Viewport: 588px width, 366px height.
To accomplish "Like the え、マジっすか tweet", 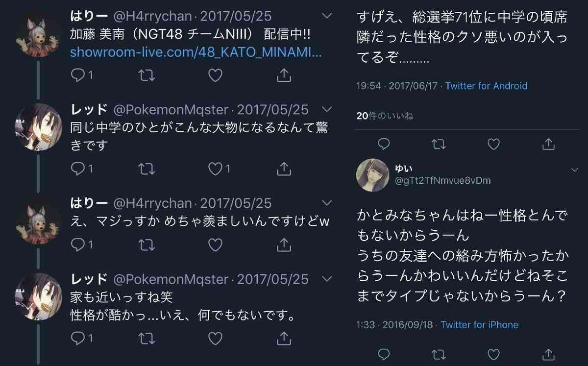I will point(215,244).
